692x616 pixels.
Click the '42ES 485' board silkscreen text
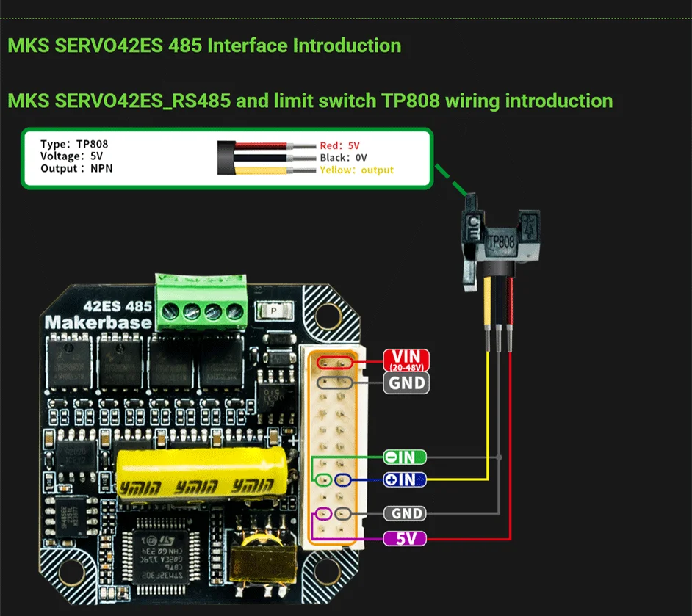coord(118,306)
